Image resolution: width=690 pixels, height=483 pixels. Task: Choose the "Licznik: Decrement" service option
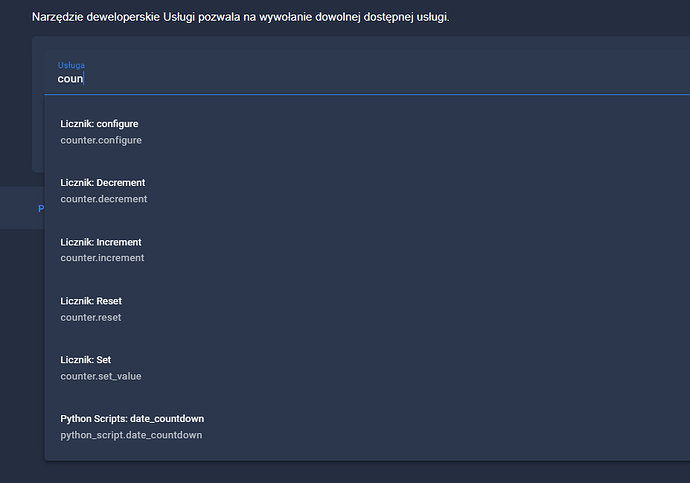[x=102, y=183]
